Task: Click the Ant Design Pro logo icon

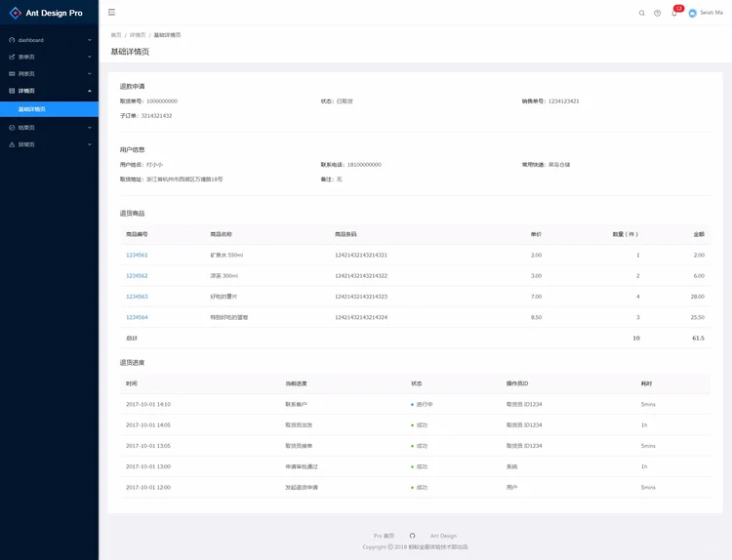Action: (16, 13)
